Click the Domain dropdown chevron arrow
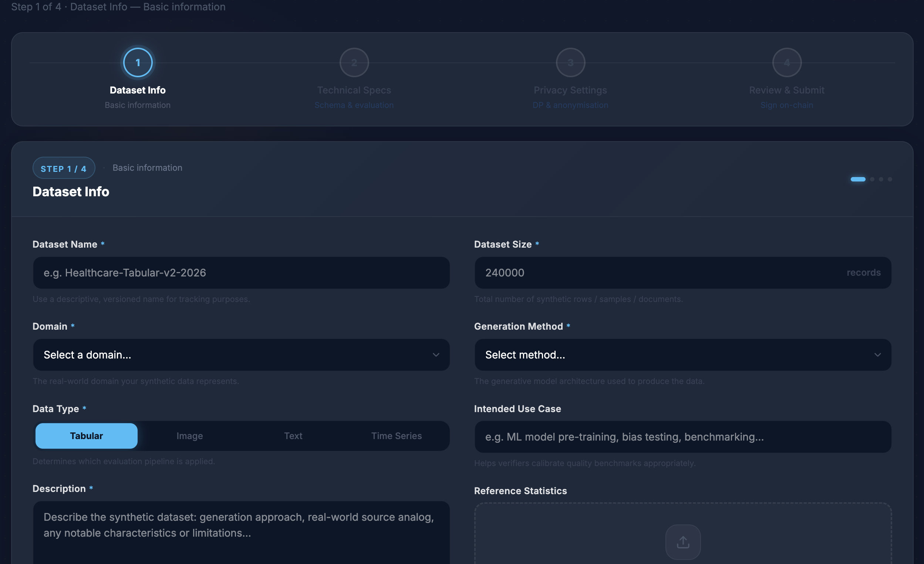Viewport: 924px width, 564px height. [x=435, y=355]
